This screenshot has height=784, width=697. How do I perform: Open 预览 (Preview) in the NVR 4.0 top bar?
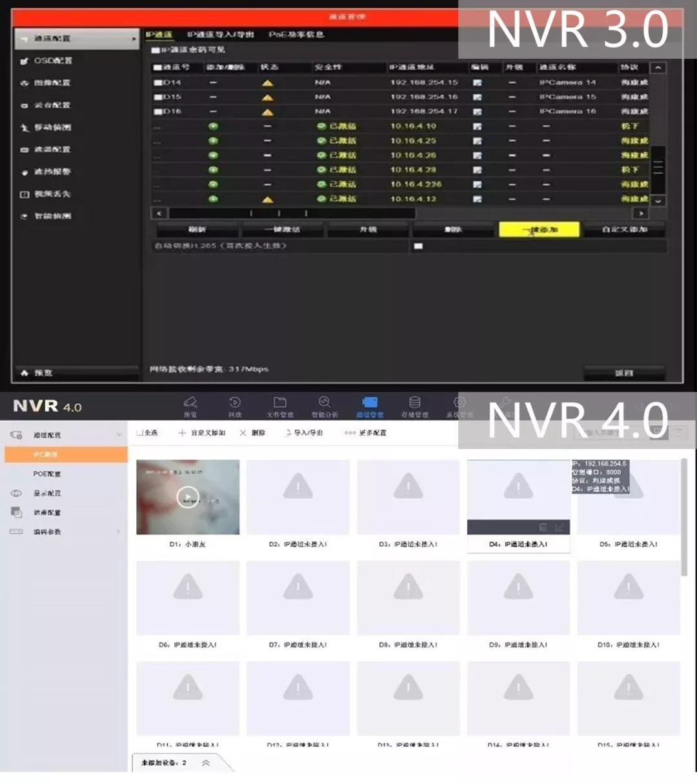click(x=190, y=407)
